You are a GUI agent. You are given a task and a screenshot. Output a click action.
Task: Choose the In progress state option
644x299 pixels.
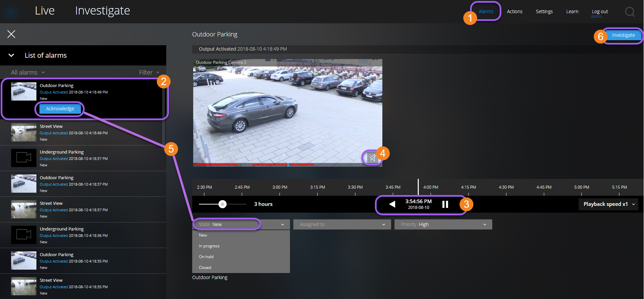pyautogui.click(x=209, y=246)
